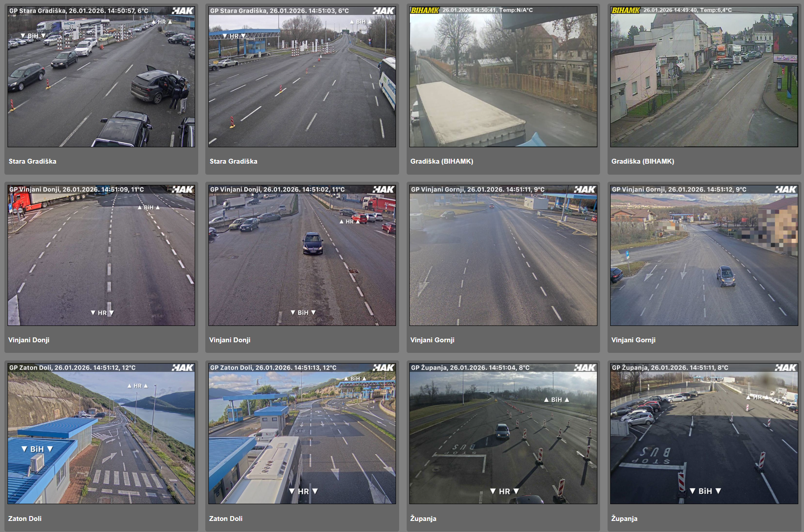
Task: Click HAK logo on Zaton Doli 14:51:12 feed
Action: (x=182, y=367)
